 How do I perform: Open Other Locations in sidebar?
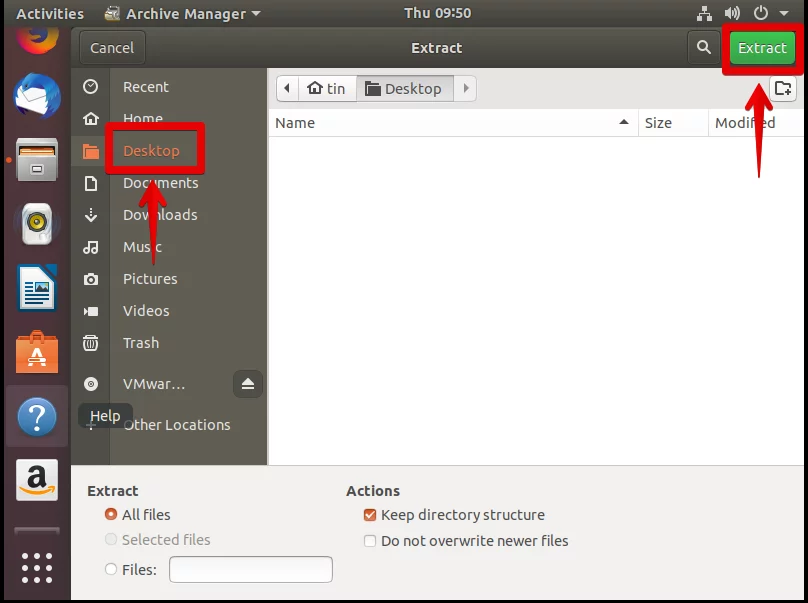(177, 425)
